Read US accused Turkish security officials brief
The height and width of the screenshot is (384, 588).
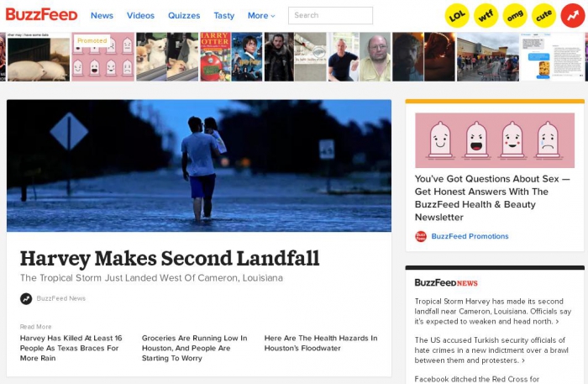(x=491, y=350)
